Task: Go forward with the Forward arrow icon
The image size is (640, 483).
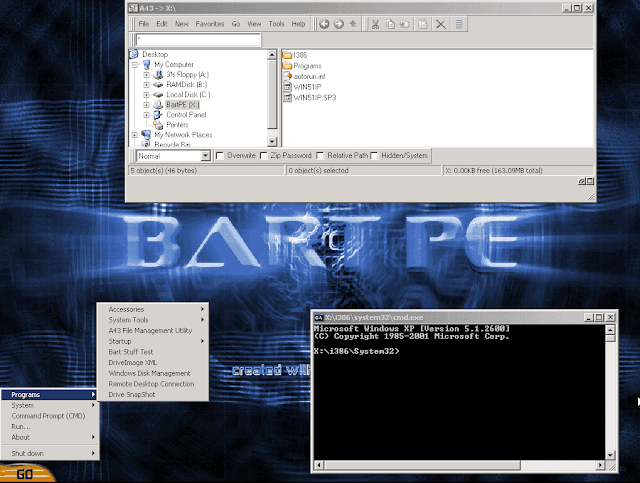Action: pyautogui.click(x=339, y=24)
